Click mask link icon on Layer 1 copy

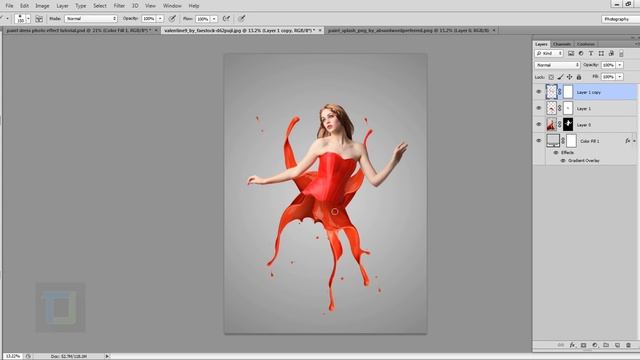click(x=560, y=92)
